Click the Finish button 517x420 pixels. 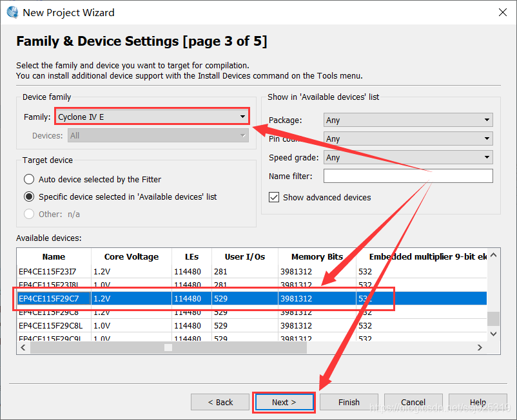click(349, 402)
